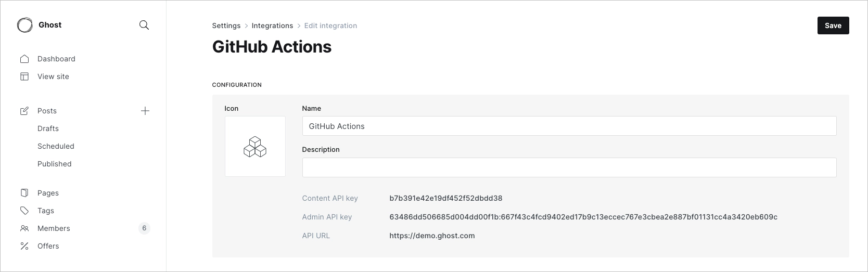
Task: Focus the Name input field
Action: tap(569, 126)
